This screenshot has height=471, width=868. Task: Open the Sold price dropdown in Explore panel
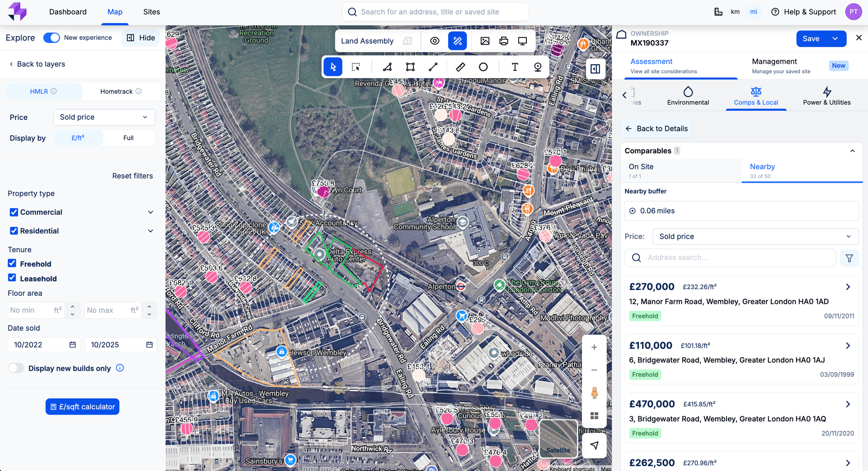coord(104,117)
